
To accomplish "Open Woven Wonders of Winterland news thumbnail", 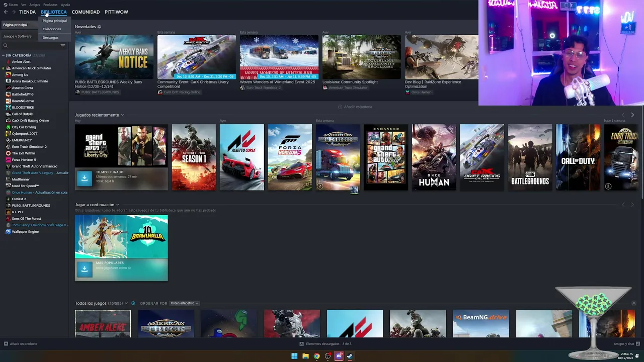I will pyautogui.click(x=279, y=57).
